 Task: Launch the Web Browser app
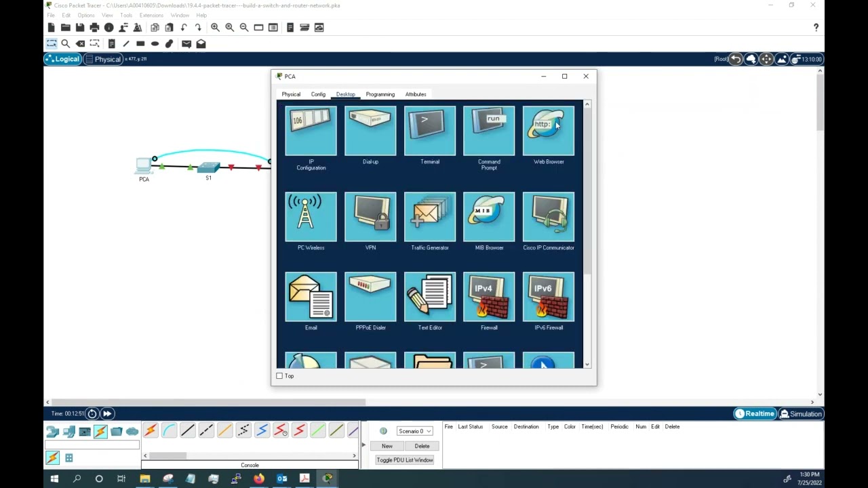[x=549, y=131]
